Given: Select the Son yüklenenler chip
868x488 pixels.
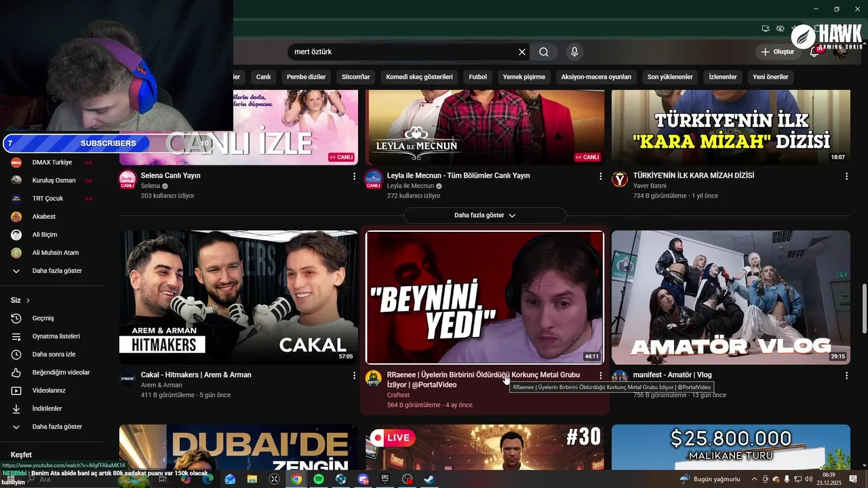Looking at the screenshot, I should 670,77.
